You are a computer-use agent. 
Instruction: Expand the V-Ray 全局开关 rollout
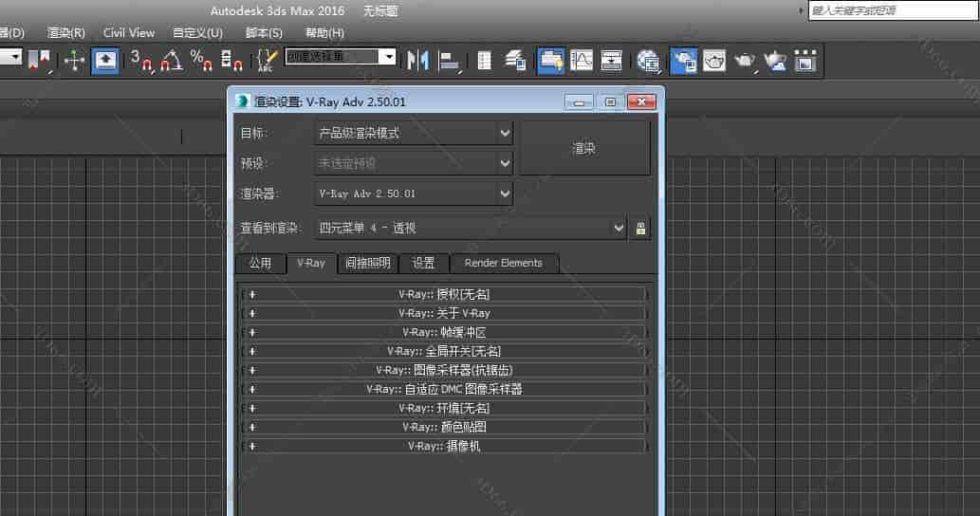coord(444,351)
